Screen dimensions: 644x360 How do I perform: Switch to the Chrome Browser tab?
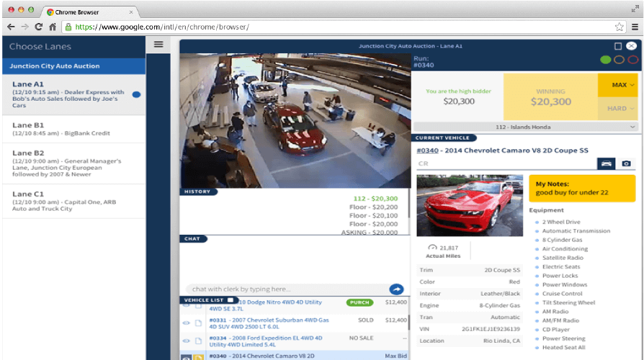tap(89, 12)
